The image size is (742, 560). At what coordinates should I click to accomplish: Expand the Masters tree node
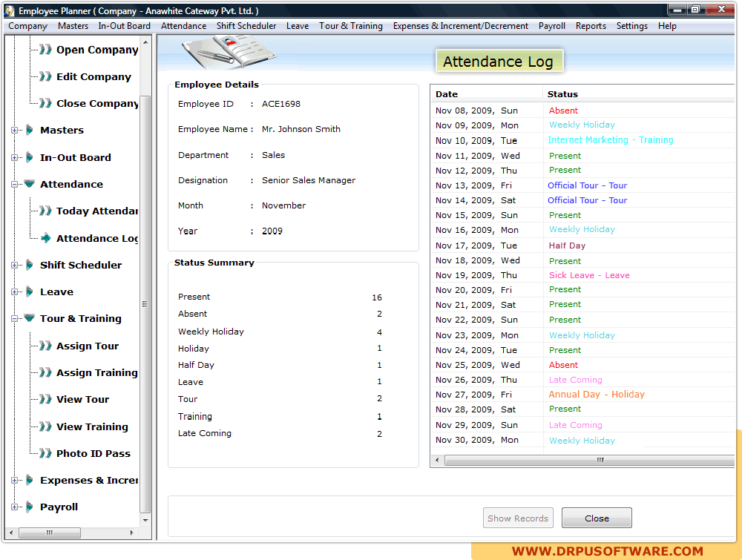(x=14, y=130)
